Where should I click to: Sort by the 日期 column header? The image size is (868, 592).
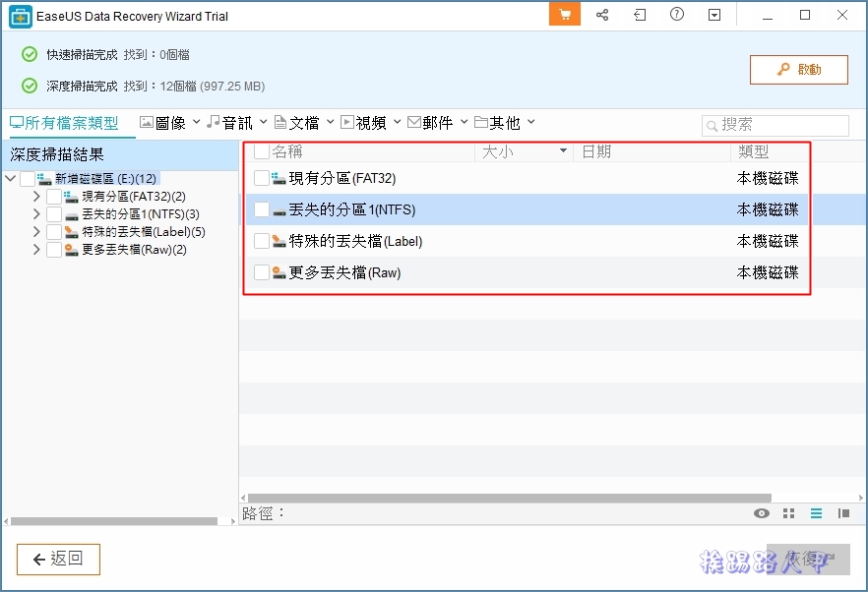[x=596, y=151]
